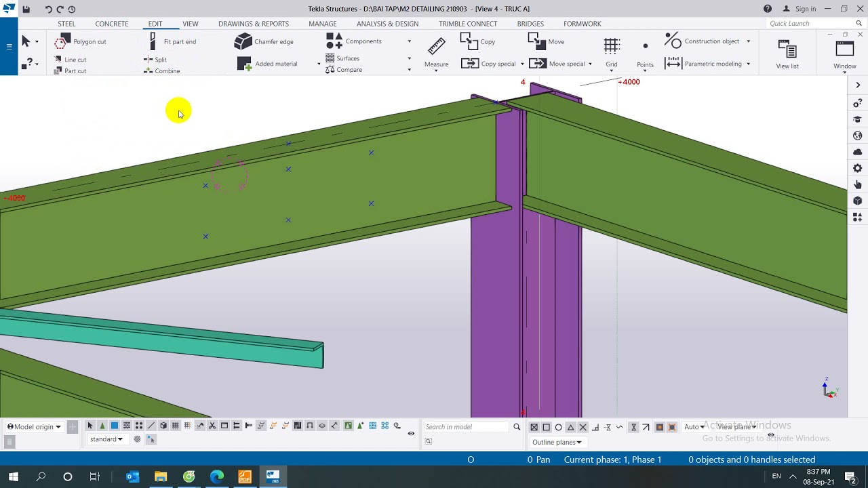Open the Auto snap depth dropdown
The width and height of the screenshot is (868, 488).
click(694, 427)
